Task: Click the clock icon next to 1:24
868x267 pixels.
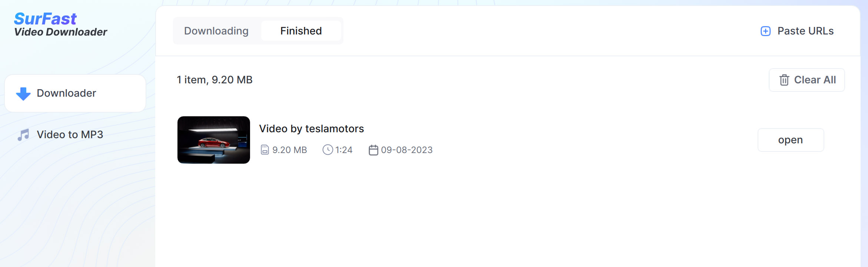Action: point(327,150)
